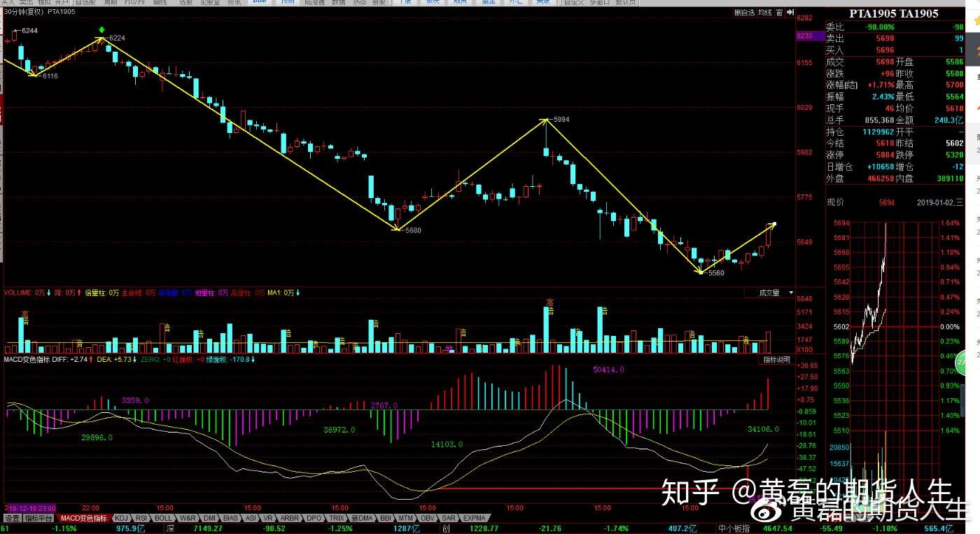Screen dimensions: 980x534
Task: Click the 5994 peak price label
Action: click(560, 120)
